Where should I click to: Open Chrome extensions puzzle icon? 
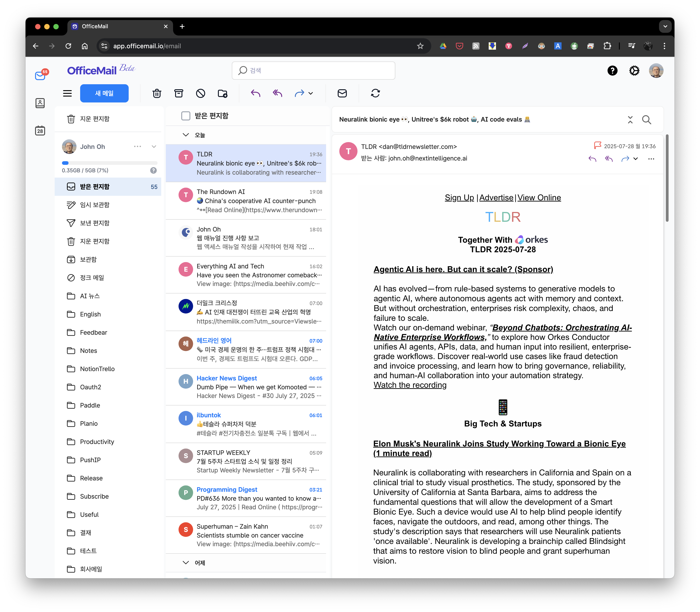(607, 46)
